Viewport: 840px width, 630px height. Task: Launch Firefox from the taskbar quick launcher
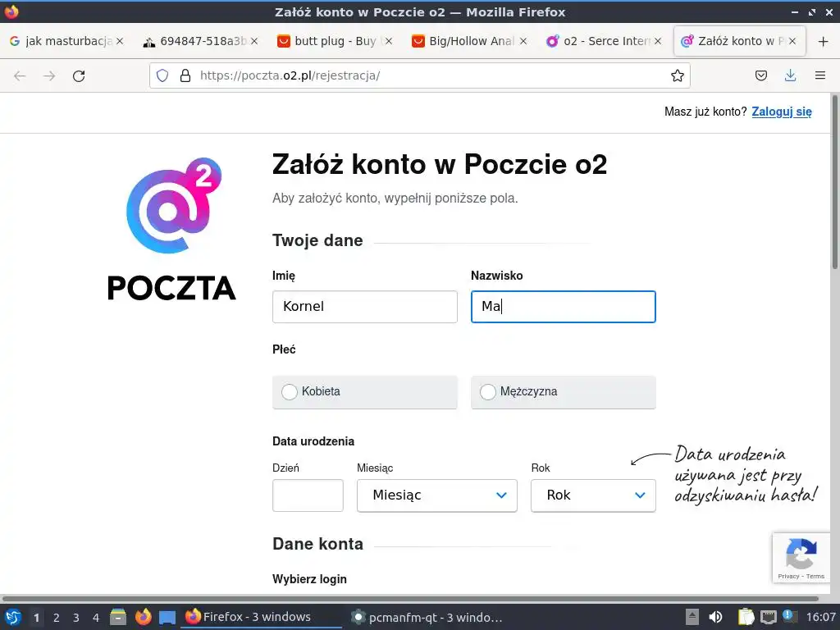tap(143, 617)
